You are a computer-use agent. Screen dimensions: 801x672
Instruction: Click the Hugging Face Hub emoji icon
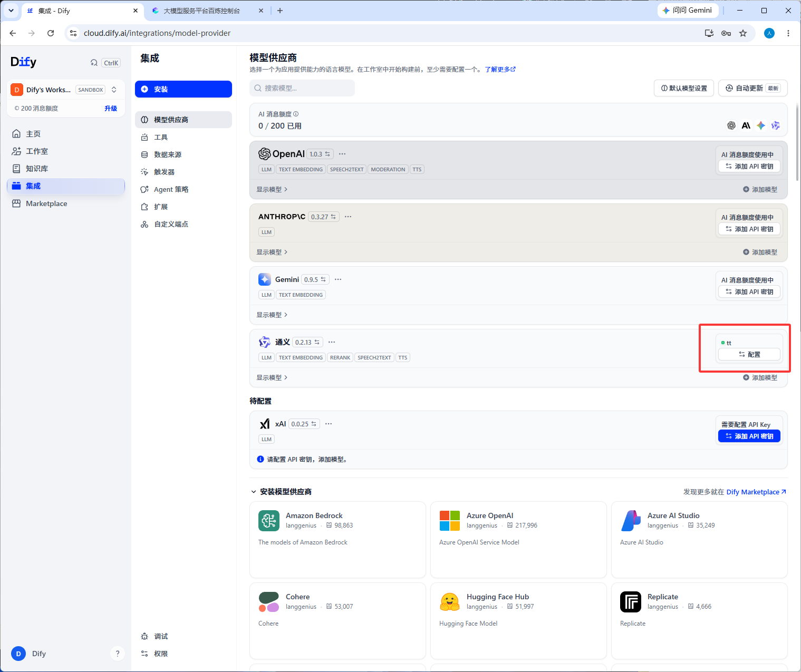pos(450,602)
